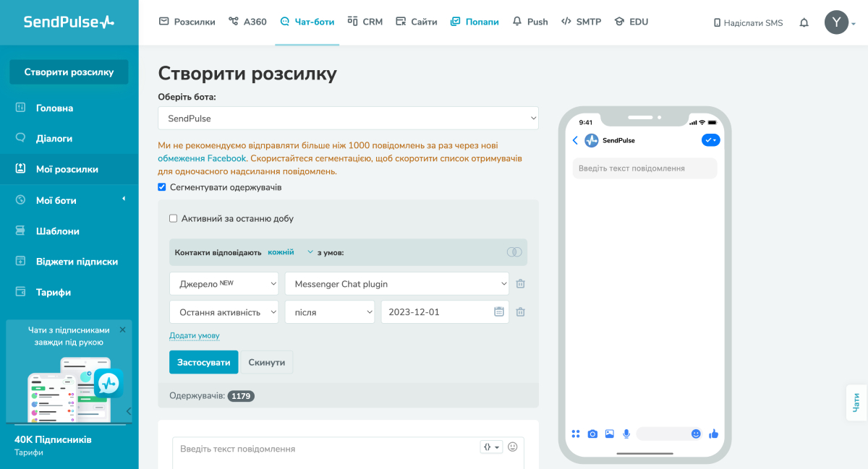
Task: Select the camera icon in chat preview
Action: (x=592, y=433)
